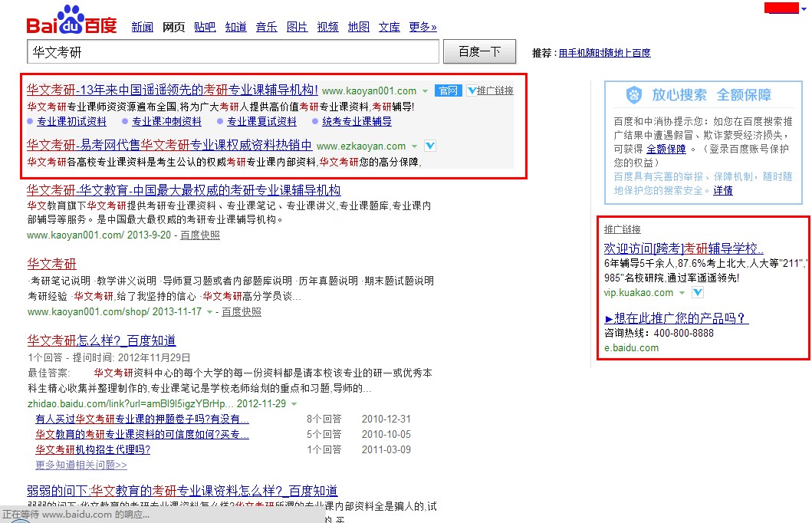Open the 新闻 tab
The height and width of the screenshot is (523, 812).
[x=142, y=27]
